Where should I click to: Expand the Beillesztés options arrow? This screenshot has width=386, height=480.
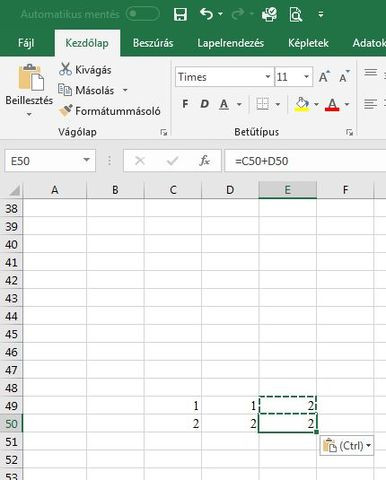pyautogui.click(x=29, y=114)
